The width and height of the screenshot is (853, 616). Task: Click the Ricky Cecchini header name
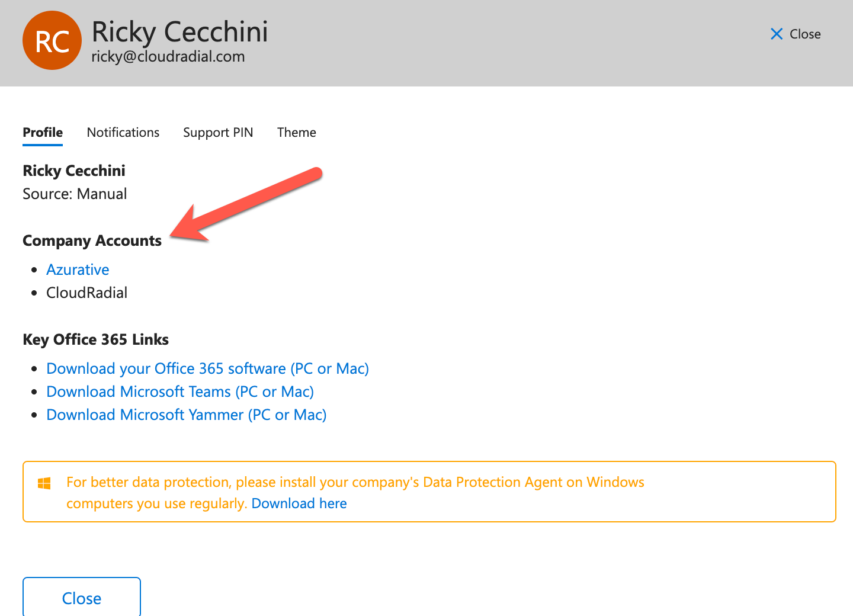point(180,31)
